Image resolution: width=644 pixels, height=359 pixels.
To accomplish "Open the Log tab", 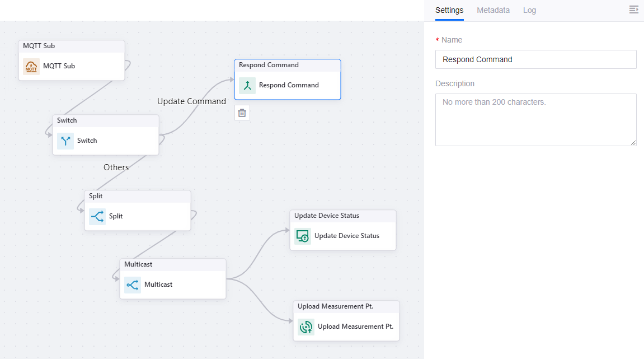I will click(x=529, y=10).
